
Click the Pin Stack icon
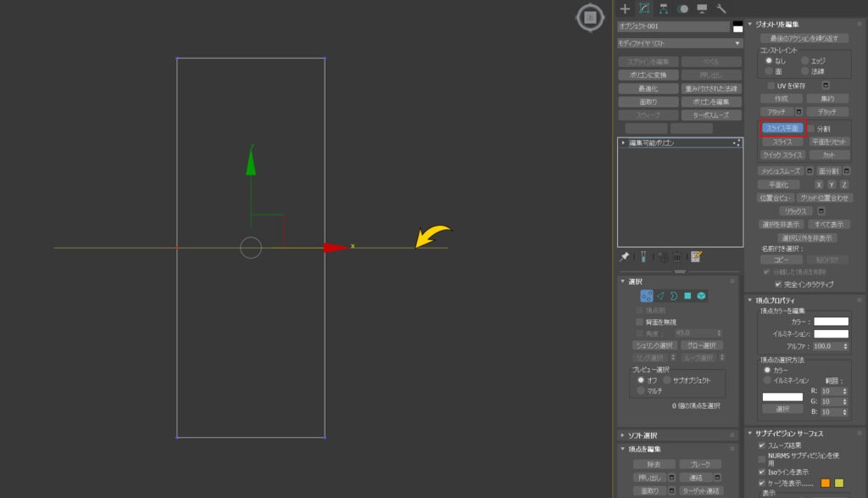[x=625, y=256]
